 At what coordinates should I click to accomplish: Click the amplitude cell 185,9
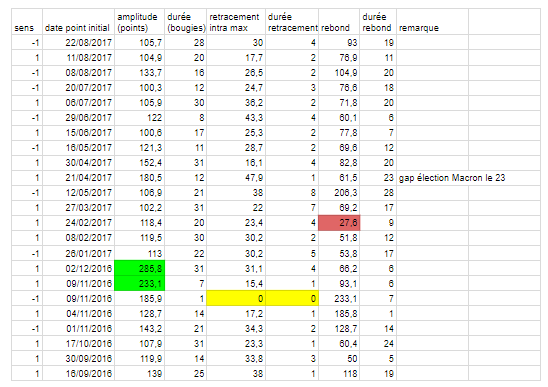click(140, 299)
